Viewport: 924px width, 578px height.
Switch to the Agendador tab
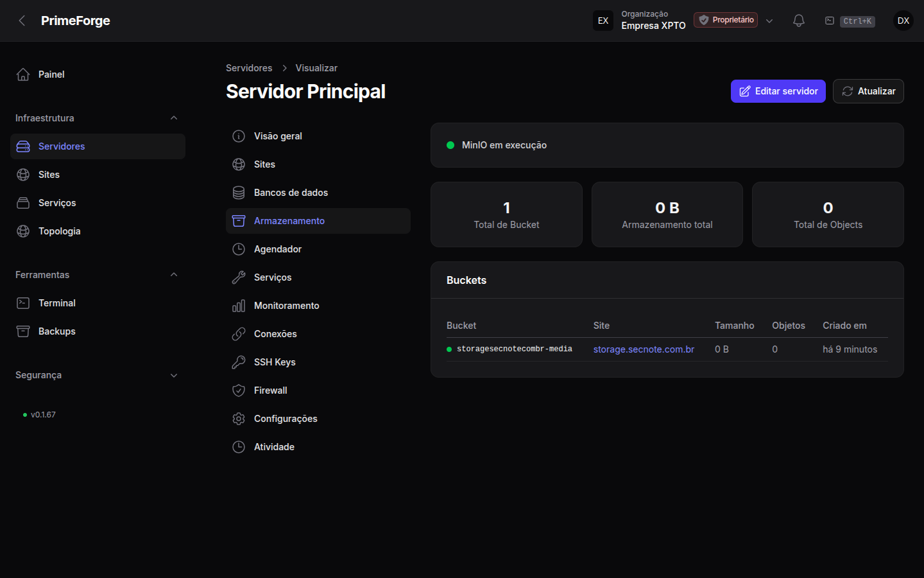(318, 249)
